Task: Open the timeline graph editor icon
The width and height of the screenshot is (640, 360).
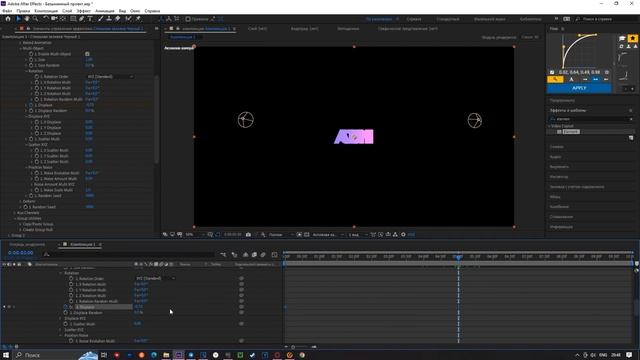Action: click(274, 255)
